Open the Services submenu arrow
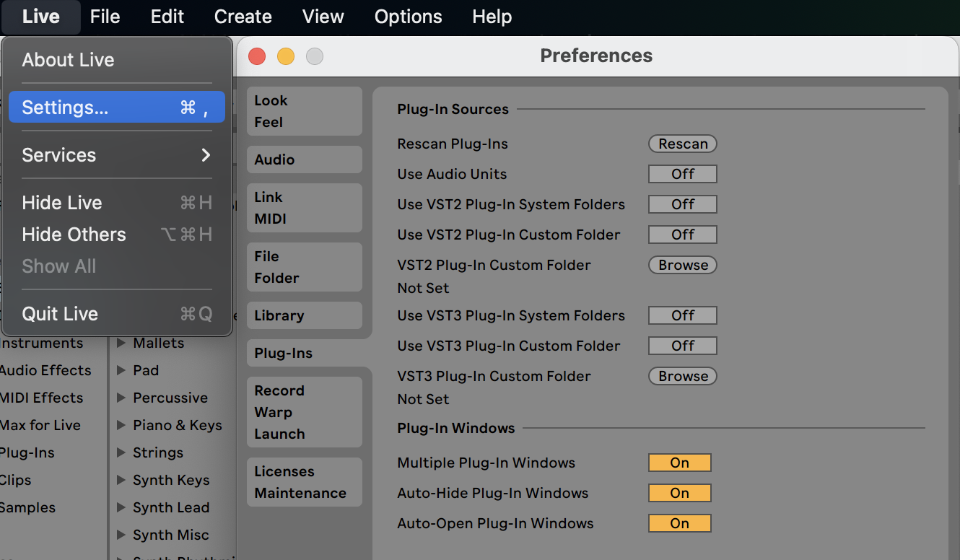The width and height of the screenshot is (960, 560). point(206,155)
